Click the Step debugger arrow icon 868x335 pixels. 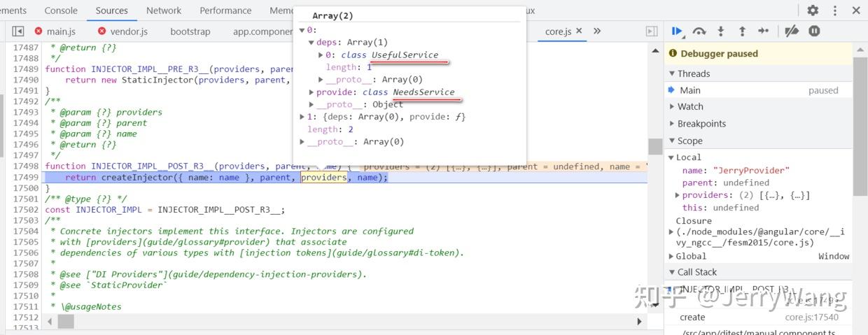[764, 31]
